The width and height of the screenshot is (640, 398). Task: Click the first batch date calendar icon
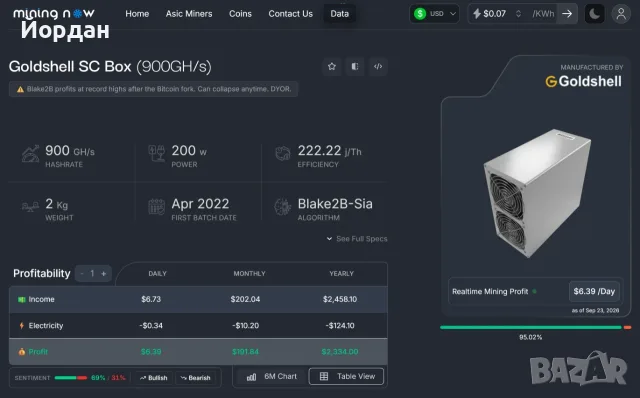[157, 207]
